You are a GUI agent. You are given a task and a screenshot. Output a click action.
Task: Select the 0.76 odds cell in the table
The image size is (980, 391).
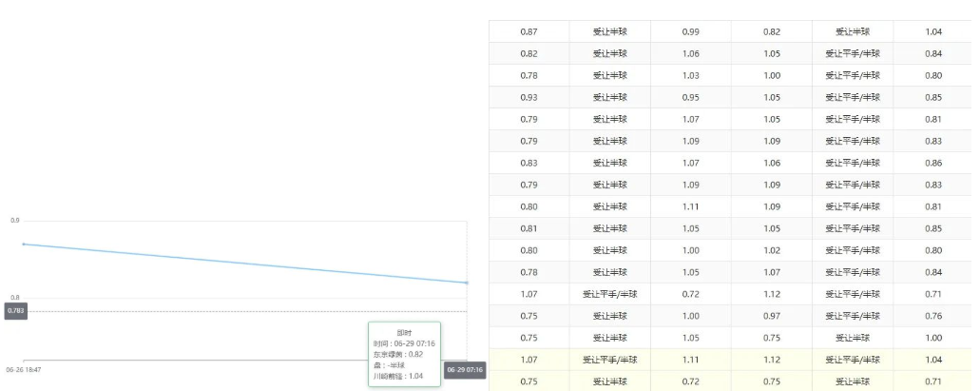tap(933, 316)
